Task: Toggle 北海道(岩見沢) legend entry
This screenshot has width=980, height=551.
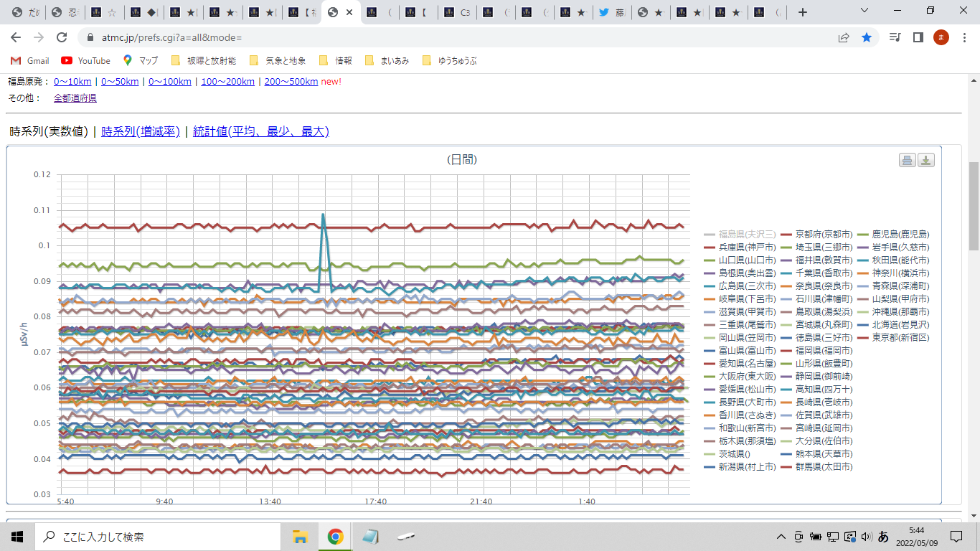Action: click(x=894, y=324)
